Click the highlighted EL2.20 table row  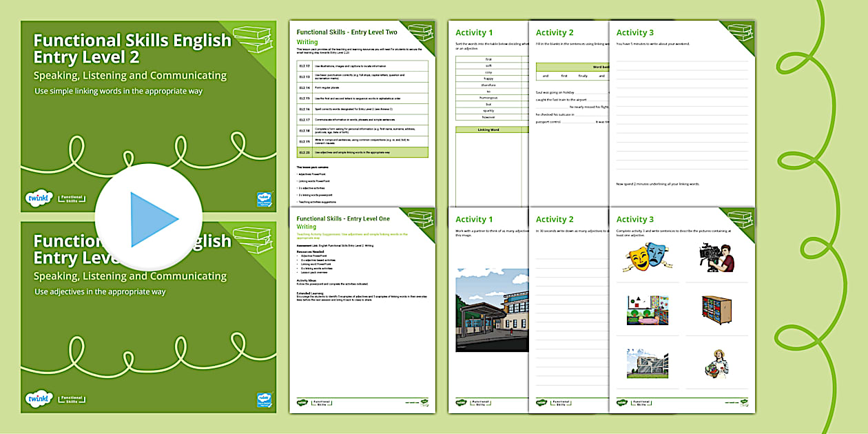point(362,152)
